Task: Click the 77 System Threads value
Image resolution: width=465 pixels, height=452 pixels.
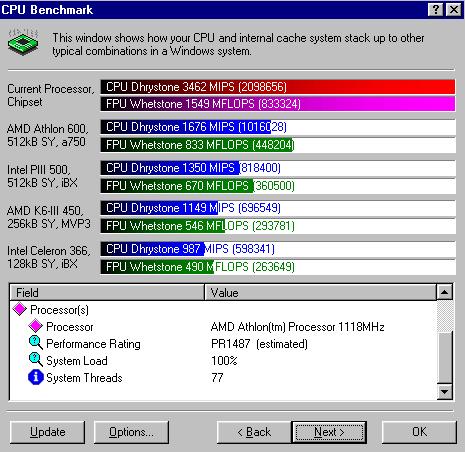Action: pyautogui.click(x=217, y=378)
